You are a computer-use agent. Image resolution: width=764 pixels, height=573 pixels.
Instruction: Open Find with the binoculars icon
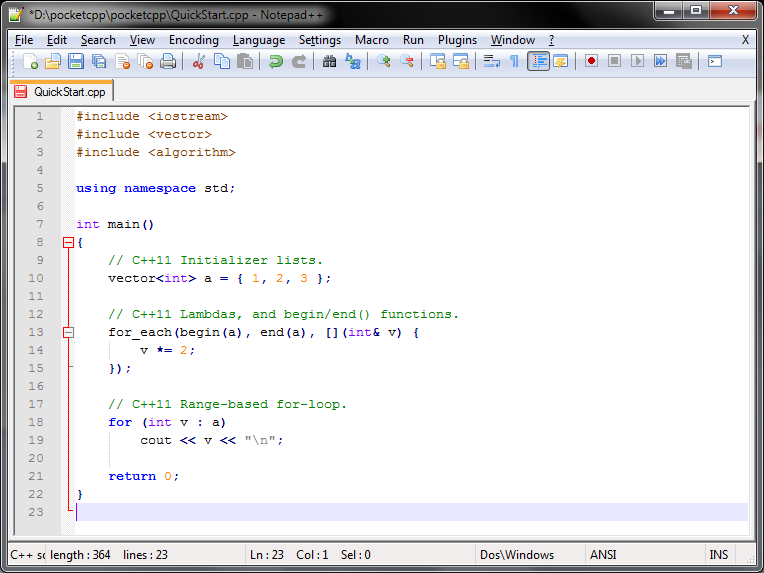click(x=329, y=61)
